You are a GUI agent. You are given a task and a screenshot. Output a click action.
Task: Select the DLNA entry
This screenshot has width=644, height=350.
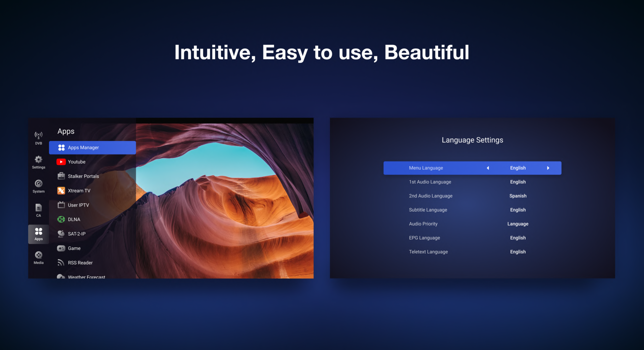(x=92, y=219)
